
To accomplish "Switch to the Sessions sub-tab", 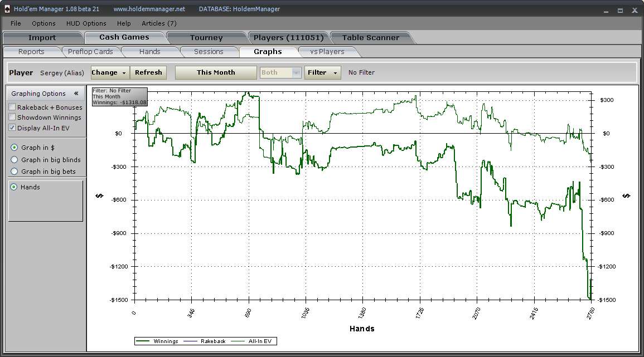I will pyautogui.click(x=209, y=52).
